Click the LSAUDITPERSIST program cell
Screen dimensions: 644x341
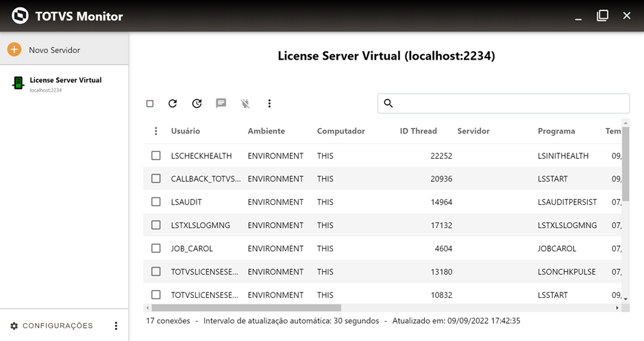(x=567, y=202)
